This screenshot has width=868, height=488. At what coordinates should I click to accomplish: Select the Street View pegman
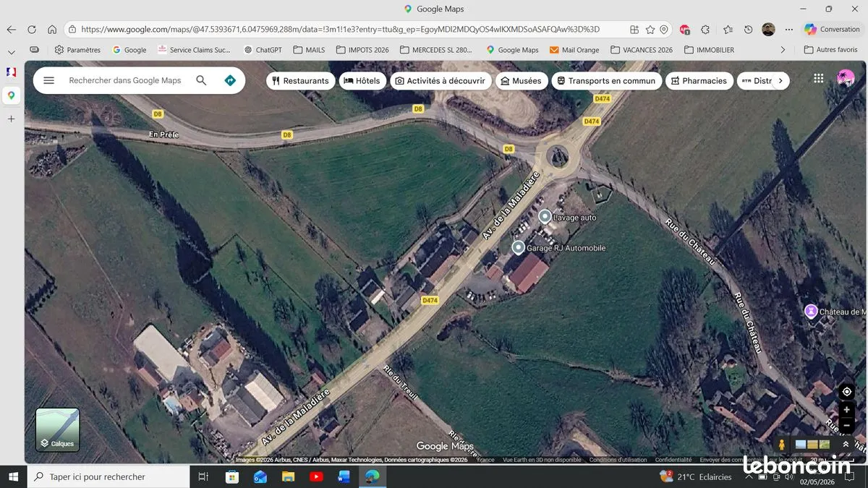click(781, 445)
